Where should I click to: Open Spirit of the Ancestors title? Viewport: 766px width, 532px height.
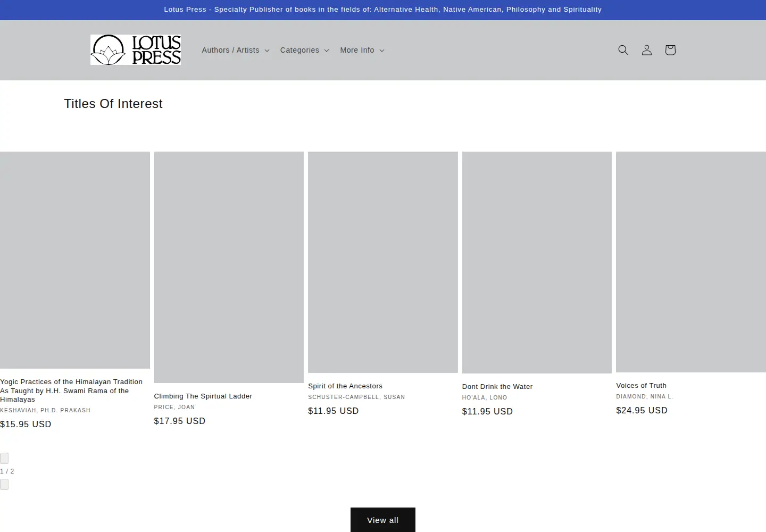click(x=345, y=386)
